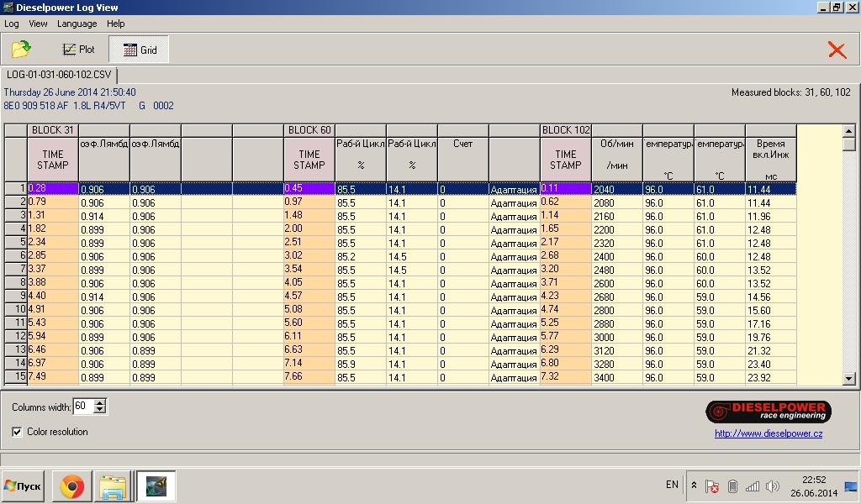Increase columns width with up arrow

[100, 402]
